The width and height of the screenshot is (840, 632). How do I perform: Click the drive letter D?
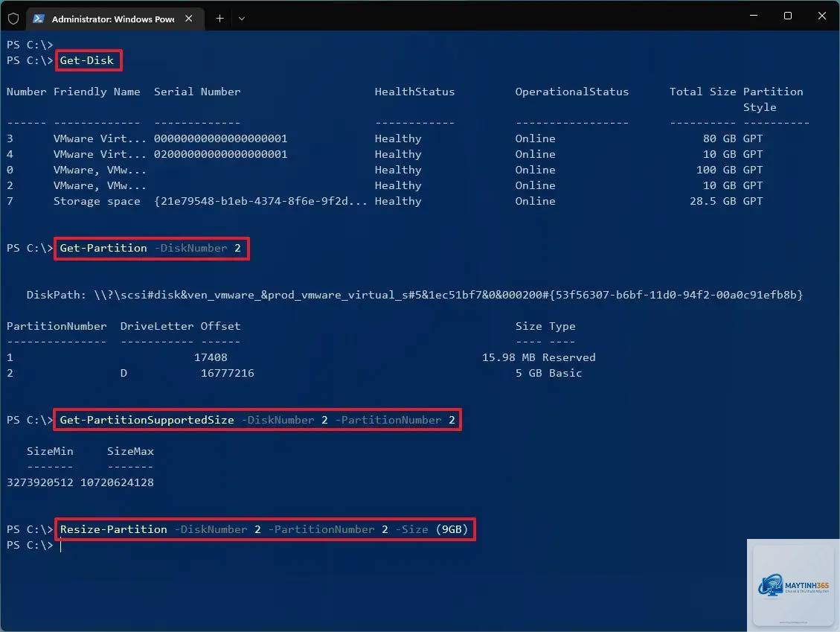coord(124,372)
